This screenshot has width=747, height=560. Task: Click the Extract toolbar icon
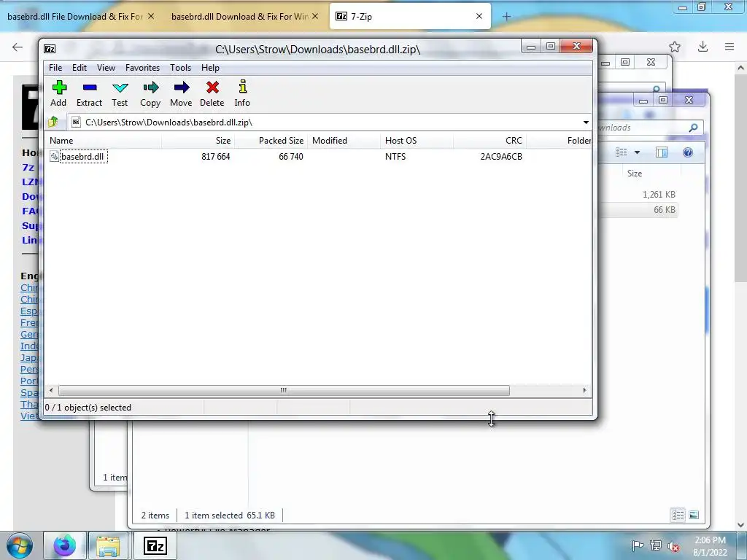click(x=90, y=87)
